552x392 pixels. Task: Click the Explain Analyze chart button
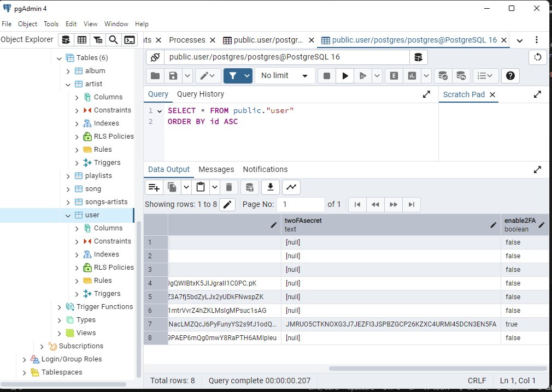tap(412, 75)
